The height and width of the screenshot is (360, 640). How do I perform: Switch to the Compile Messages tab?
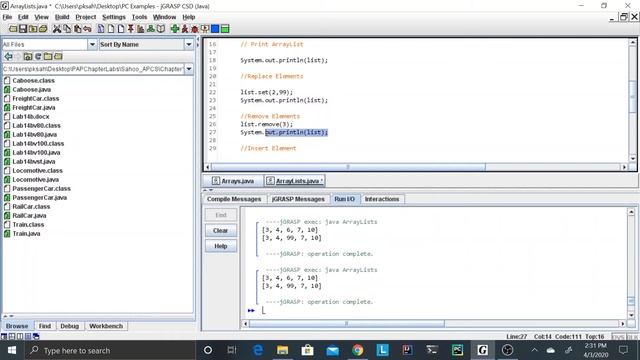pyautogui.click(x=234, y=199)
